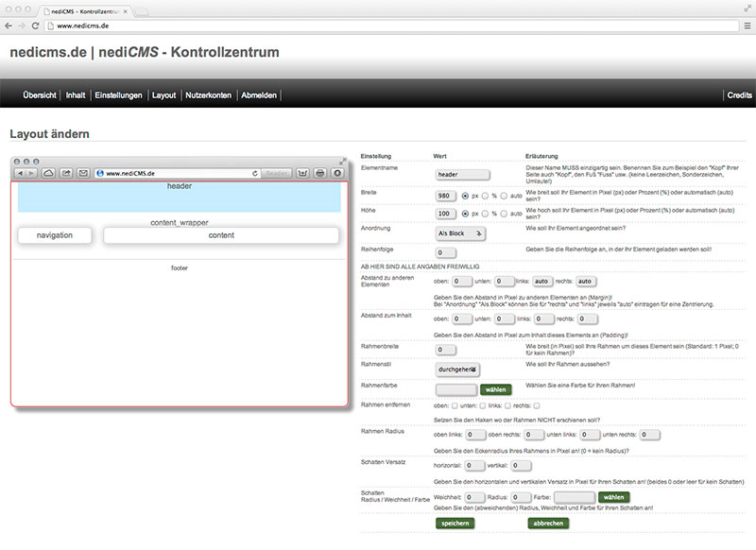Open the Nutzerkonten menu item
756x550 pixels.
point(208,95)
